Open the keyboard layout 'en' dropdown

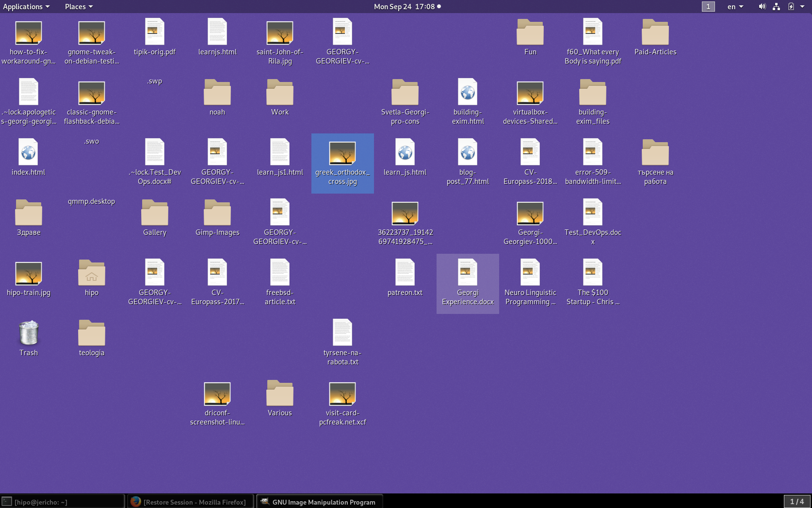coord(734,6)
